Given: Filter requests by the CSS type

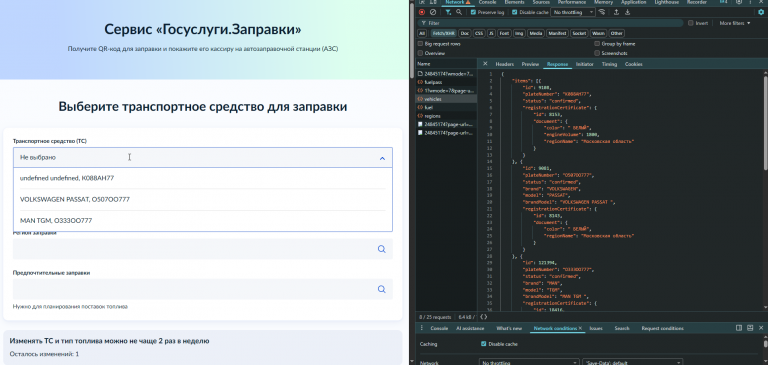Looking at the screenshot, I should click(x=479, y=33).
